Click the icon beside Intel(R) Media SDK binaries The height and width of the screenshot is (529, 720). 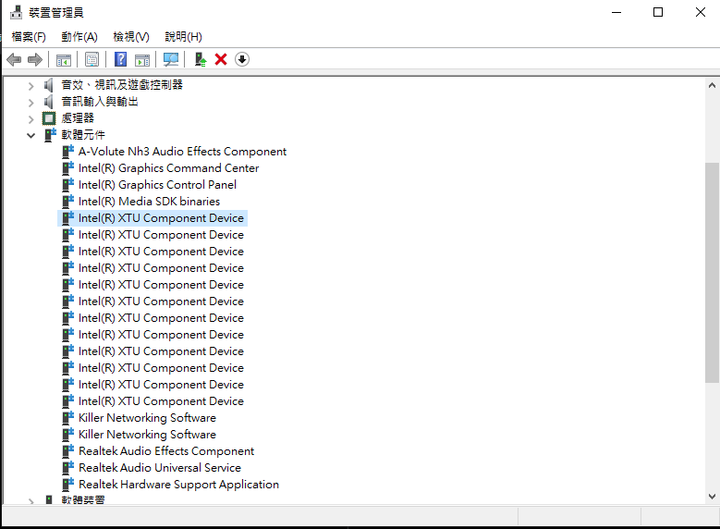pos(68,201)
